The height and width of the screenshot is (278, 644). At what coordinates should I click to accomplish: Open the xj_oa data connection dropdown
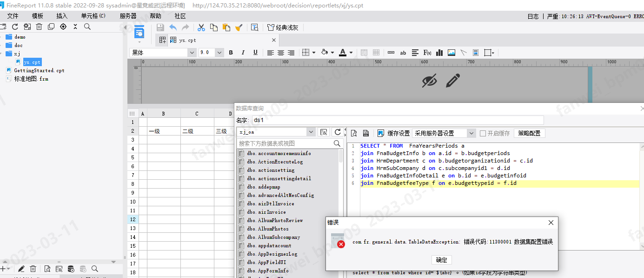click(311, 132)
